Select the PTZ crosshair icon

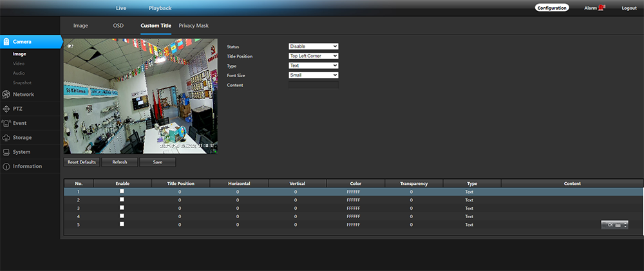click(6, 109)
